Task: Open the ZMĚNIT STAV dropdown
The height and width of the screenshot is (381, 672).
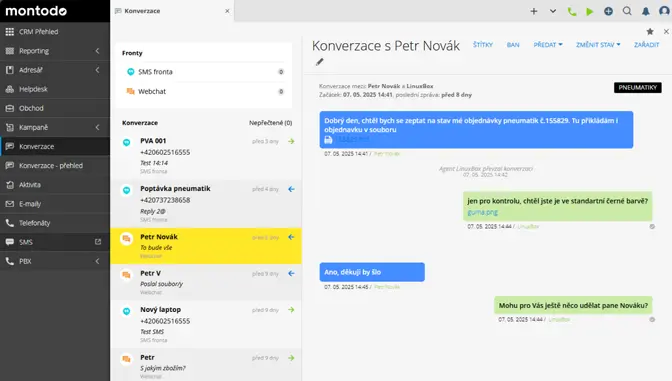Action: pyautogui.click(x=598, y=45)
